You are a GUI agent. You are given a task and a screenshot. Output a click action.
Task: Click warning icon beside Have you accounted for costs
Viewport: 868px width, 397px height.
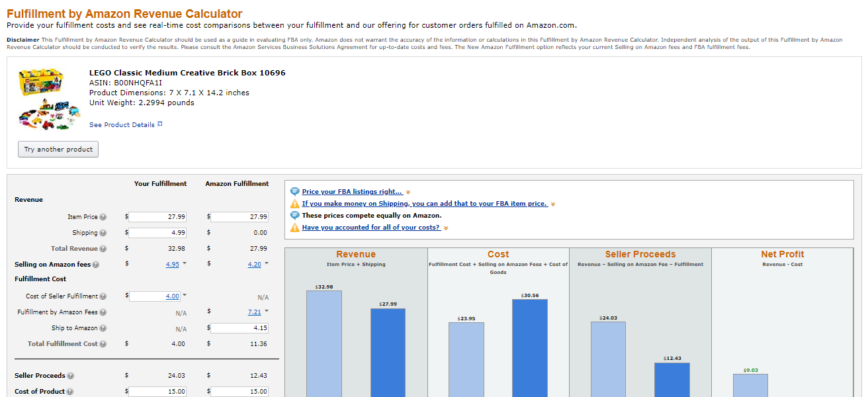(295, 227)
